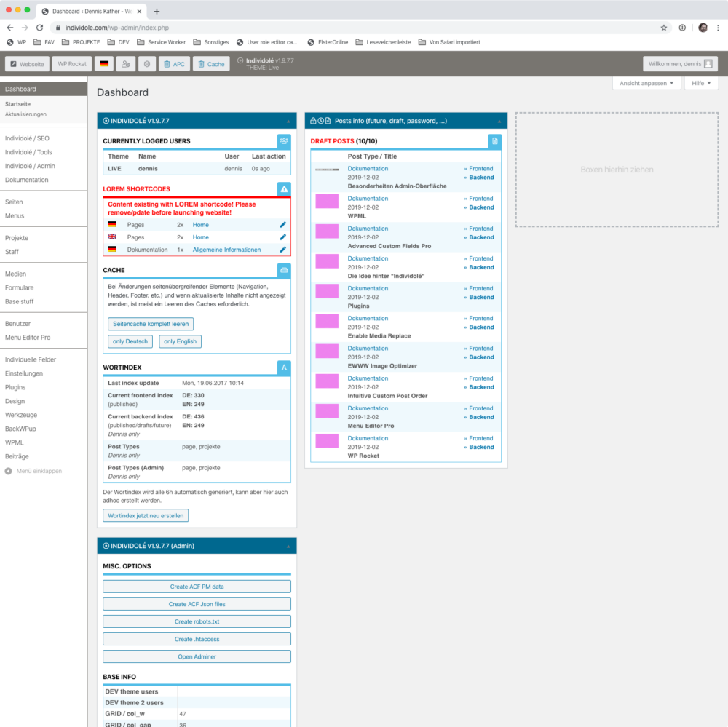
Task: Click the warning icon beside Lorem Shortcodes
Action: (284, 189)
